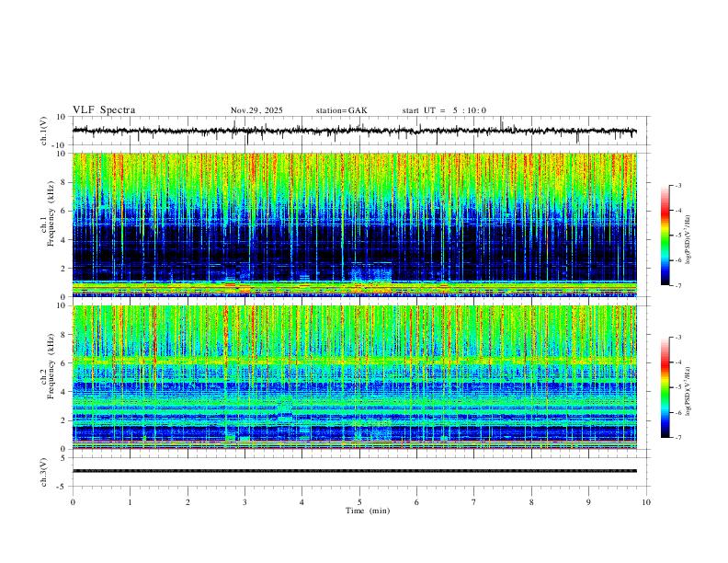The height and width of the screenshot is (563, 728).
Task: Click the time axis tick label '5'
Action: 359,502
